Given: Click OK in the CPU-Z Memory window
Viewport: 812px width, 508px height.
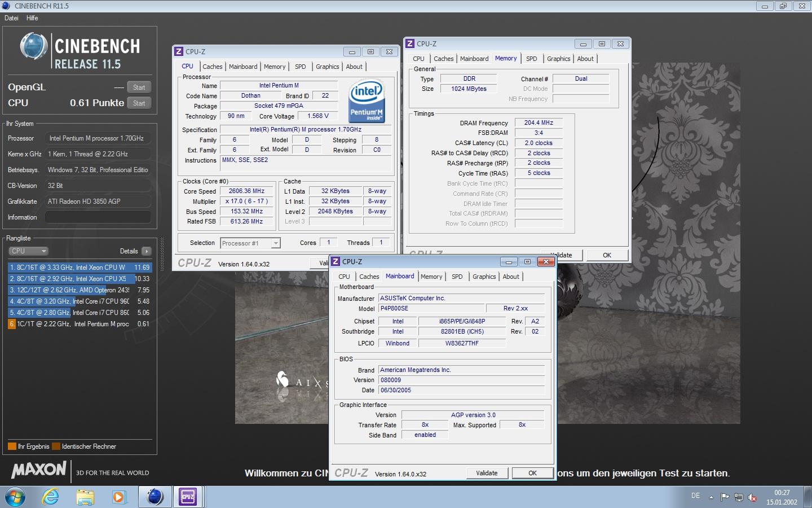Looking at the screenshot, I should pyautogui.click(x=607, y=255).
